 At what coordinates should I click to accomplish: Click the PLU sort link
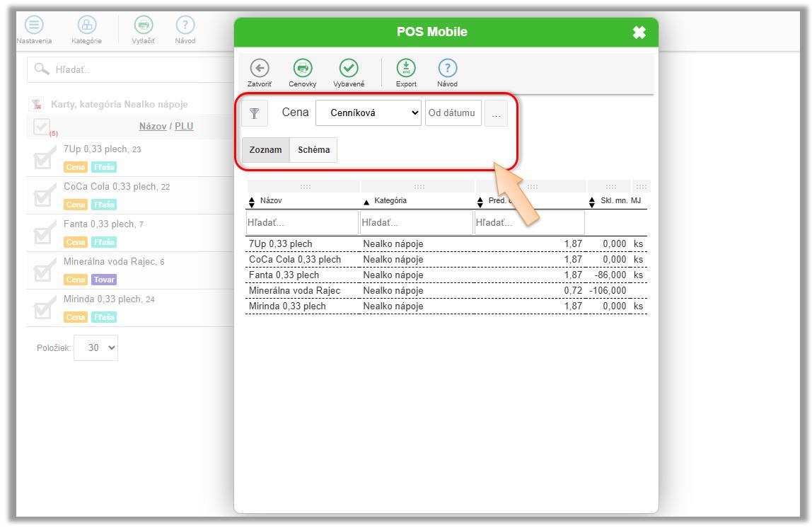pos(184,127)
